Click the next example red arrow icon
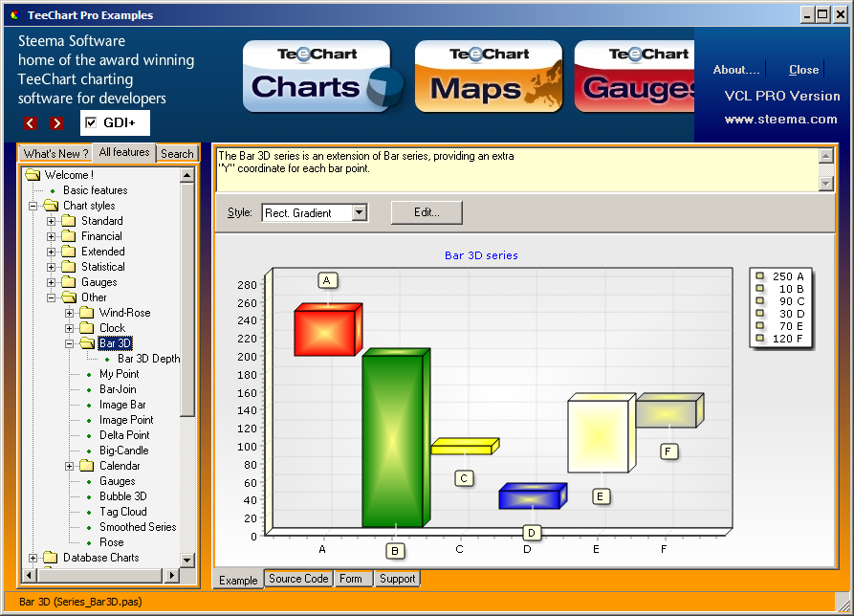The image size is (854, 616). click(x=56, y=123)
